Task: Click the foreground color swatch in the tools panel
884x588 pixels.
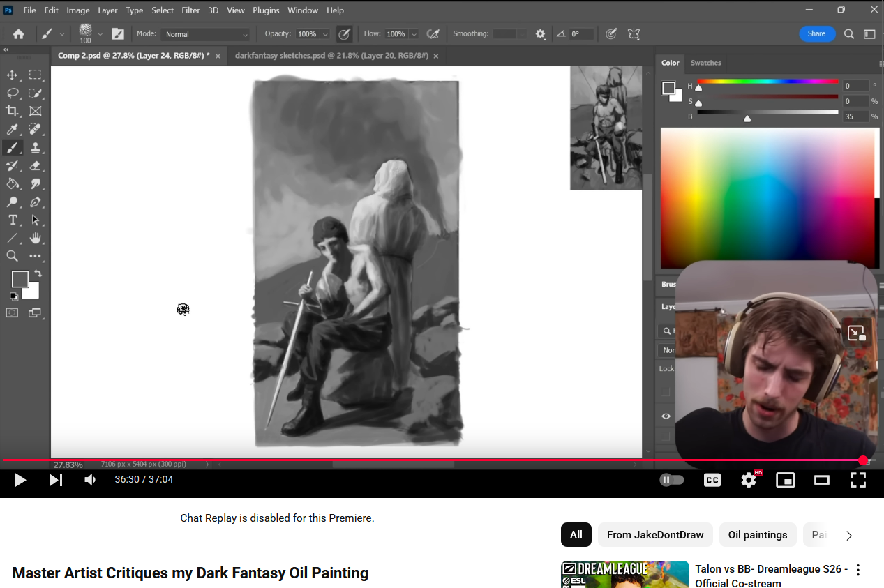Action: [x=20, y=279]
